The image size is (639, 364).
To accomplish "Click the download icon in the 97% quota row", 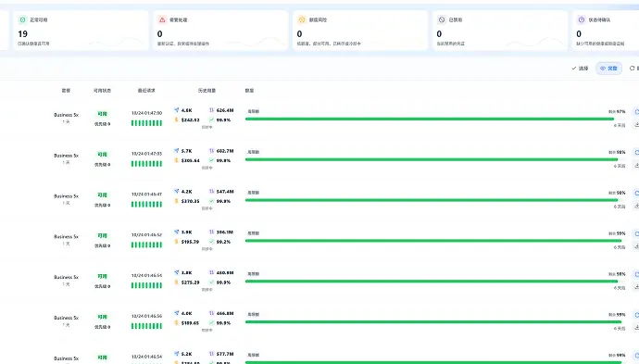I will pyautogui.click(x=636, y=125).
